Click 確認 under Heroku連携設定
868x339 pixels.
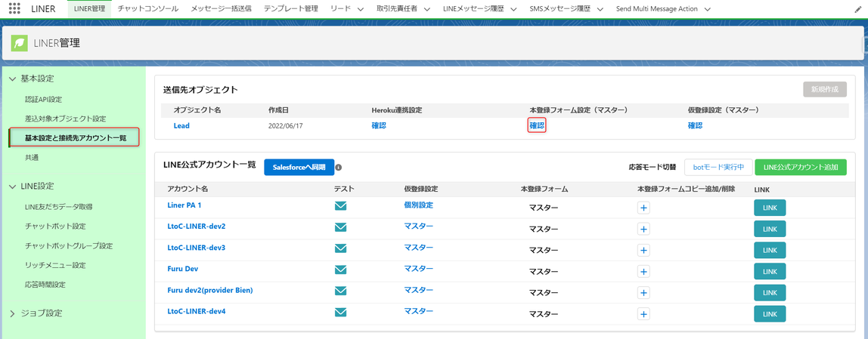(x=379, y=125)
